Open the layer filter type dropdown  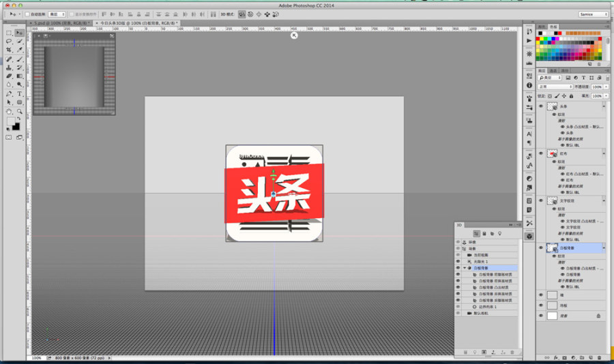click(x=550, y=78)
